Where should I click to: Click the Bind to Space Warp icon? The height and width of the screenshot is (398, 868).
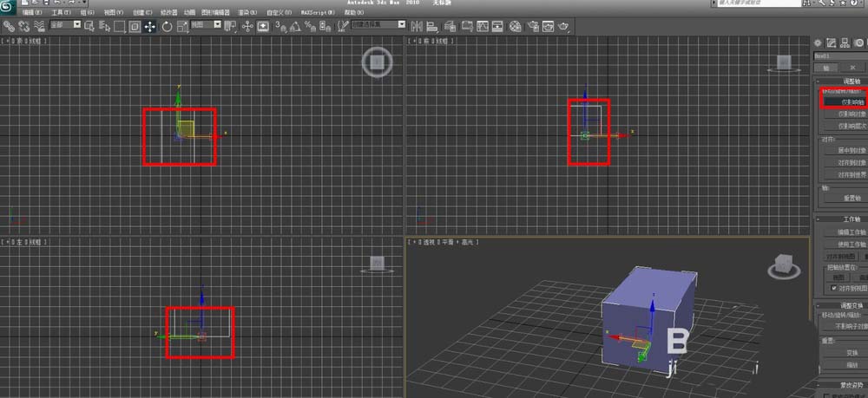(39, 26)
